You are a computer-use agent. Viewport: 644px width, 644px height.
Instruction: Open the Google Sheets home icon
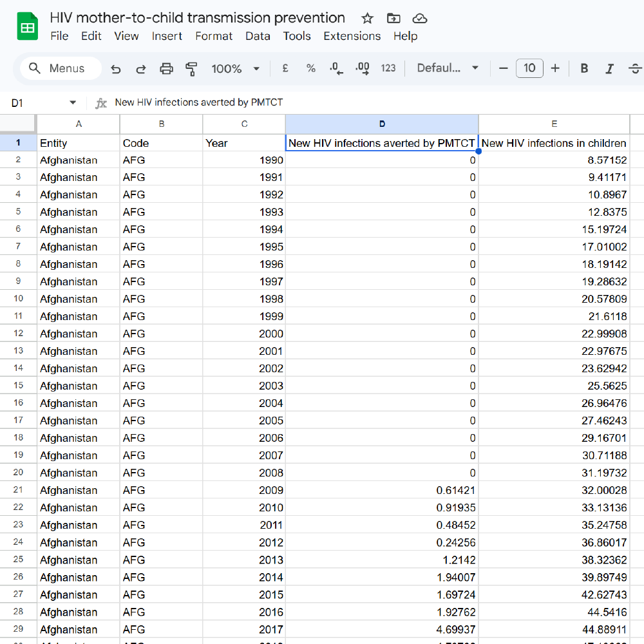pos(28,26)
